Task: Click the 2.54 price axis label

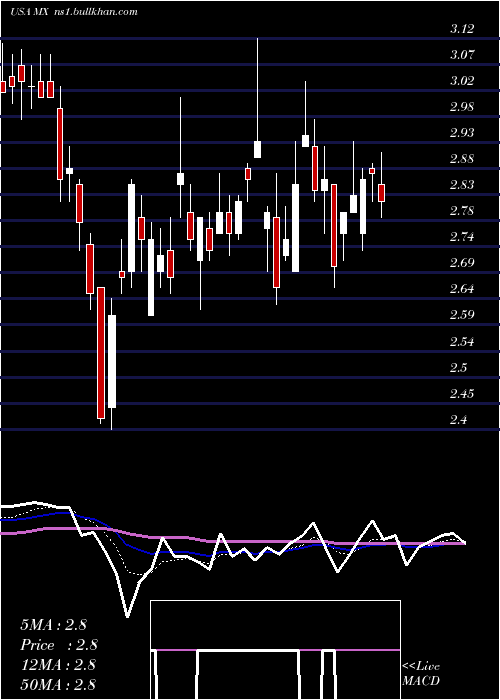Action: coord(461,342)
